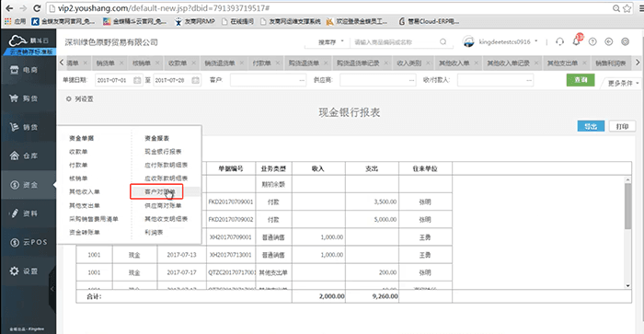Screen dimensions: 644x334
Task: Select document number XH20170713001 in the table
Action: point(230,255)
